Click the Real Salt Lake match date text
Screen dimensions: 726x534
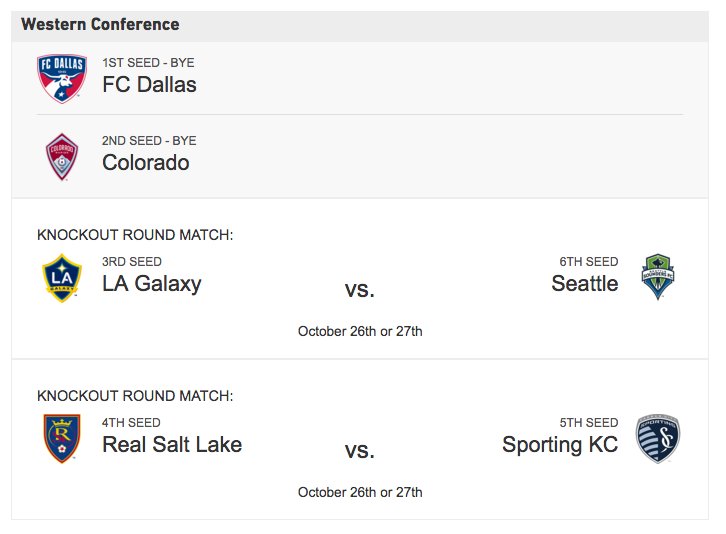pos(360,492)
